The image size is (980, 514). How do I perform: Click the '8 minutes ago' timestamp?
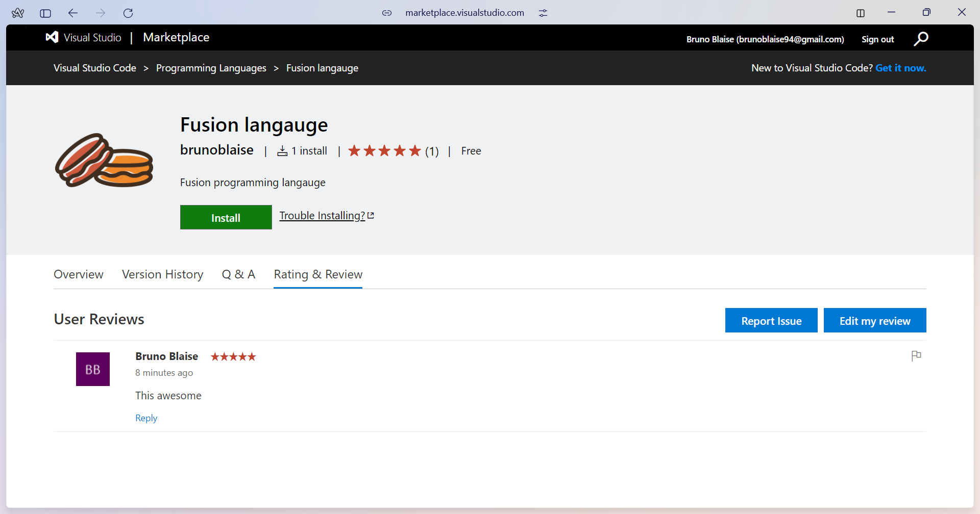coord(164,373)
